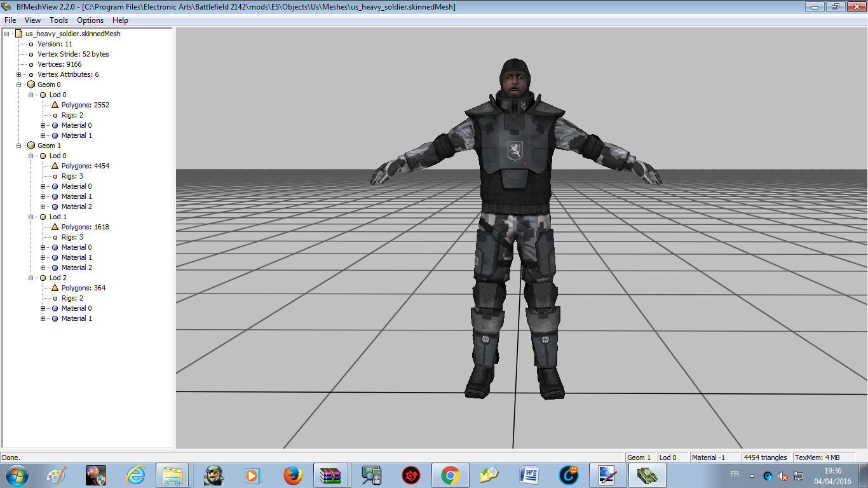Click the Geom 1 status bar field
The width and height of the screenshot is (868, 488).
pos(640,457)
